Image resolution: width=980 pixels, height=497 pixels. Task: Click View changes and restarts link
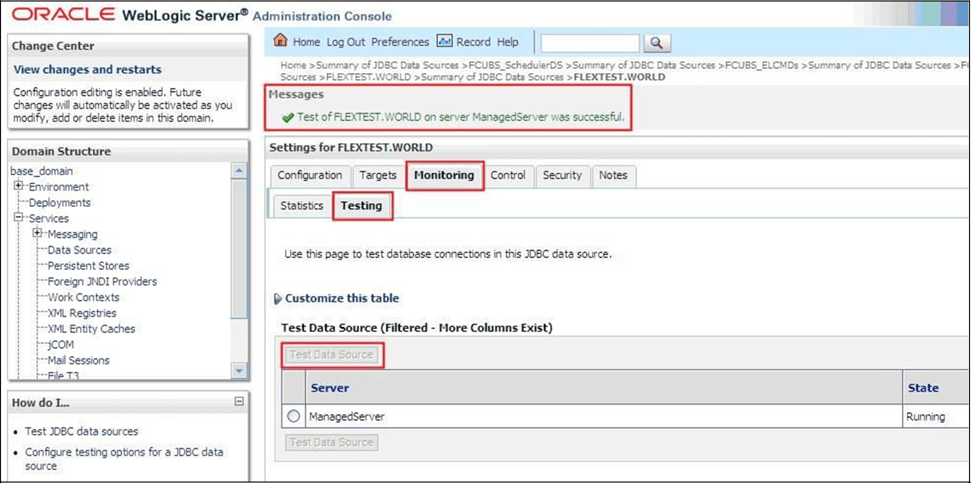pos(88,70)
